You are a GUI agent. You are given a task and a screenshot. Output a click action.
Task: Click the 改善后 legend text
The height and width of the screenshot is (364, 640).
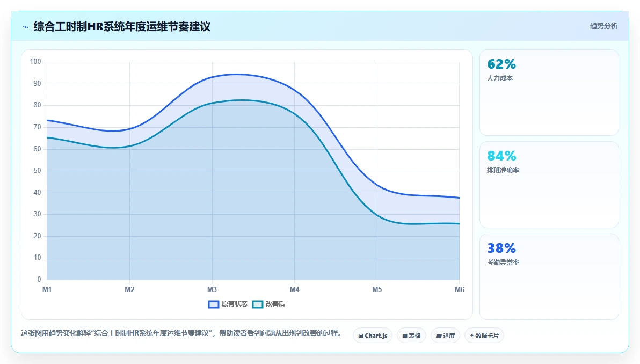275,304
